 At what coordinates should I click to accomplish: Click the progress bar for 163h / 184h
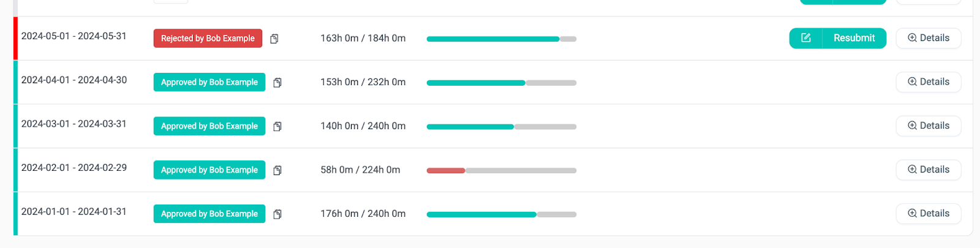pyautogui.click(x=501, y=39)
